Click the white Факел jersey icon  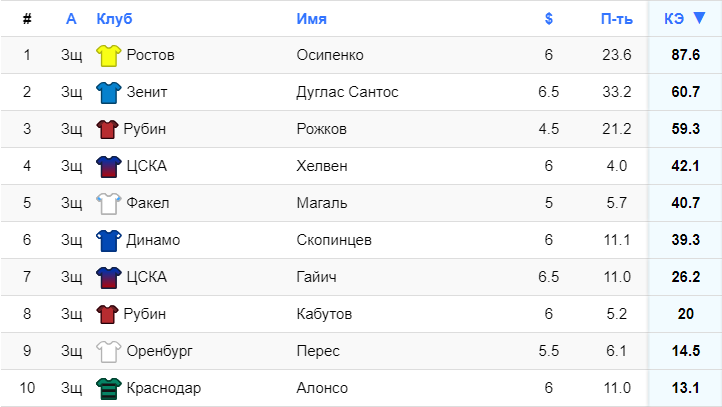[109, 204]
